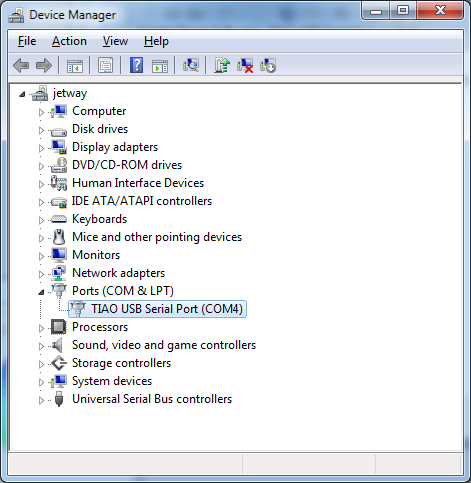The image size is (471, 483).
Task: Click the Disable device toolbar icon
Action: [x=268, y=65]
